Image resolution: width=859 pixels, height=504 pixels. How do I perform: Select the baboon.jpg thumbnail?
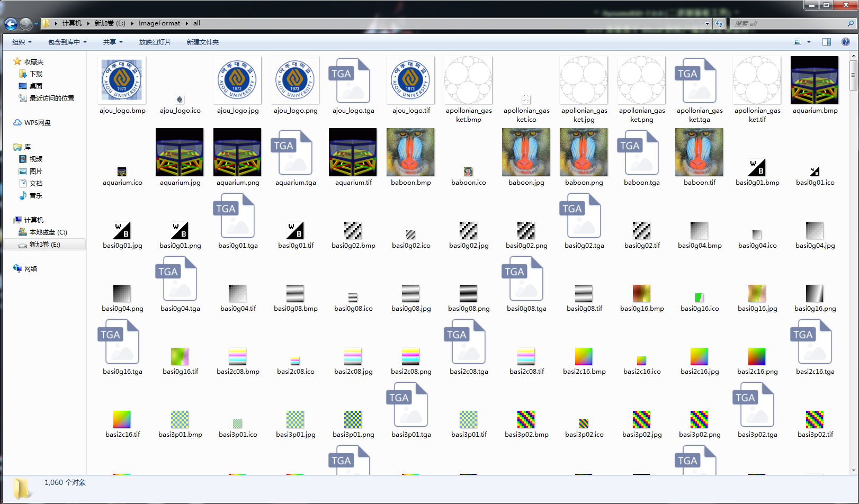pos(526,152)
